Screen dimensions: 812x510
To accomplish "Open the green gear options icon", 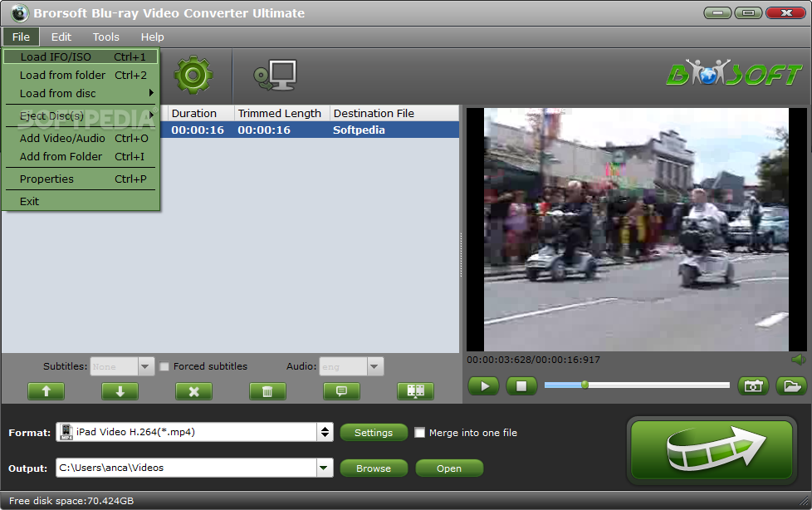I will pyautogui.click(x=193, y=75).
